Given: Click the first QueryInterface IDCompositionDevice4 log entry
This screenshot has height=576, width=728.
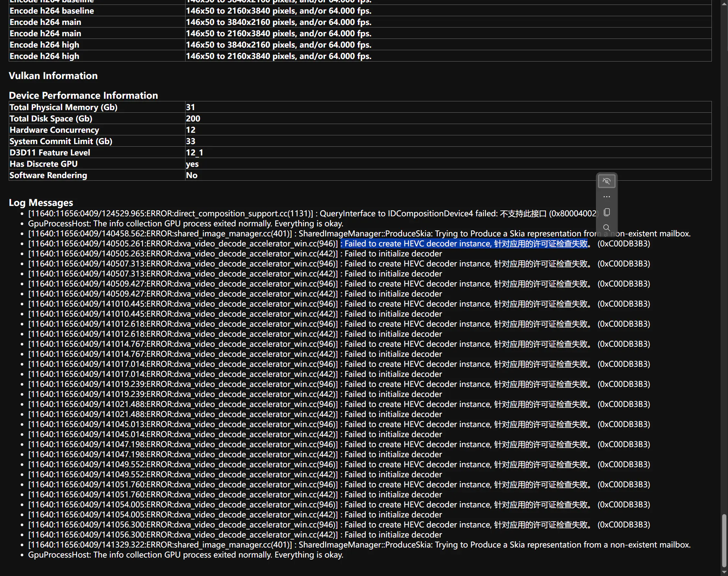Looking at the screenshot, I should (x=304, y=213).
